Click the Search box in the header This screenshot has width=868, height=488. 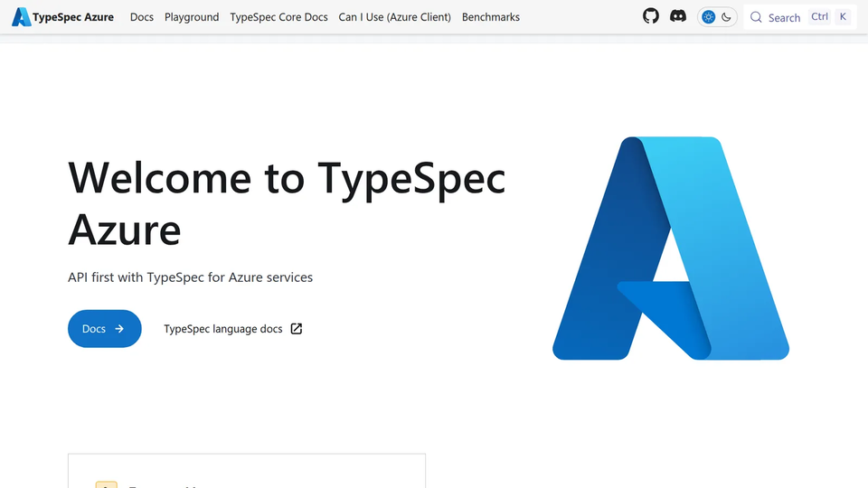pyautogui.click(x=800, y=17)
